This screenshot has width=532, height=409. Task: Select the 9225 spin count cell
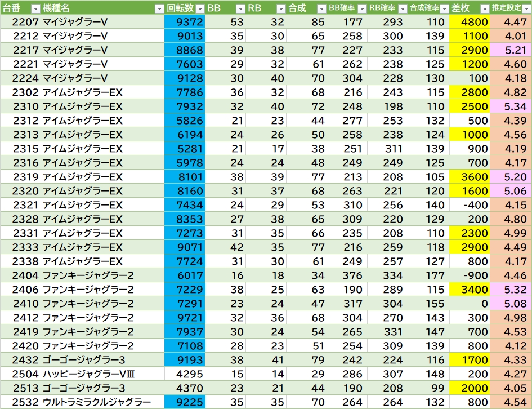coord(185,402)
